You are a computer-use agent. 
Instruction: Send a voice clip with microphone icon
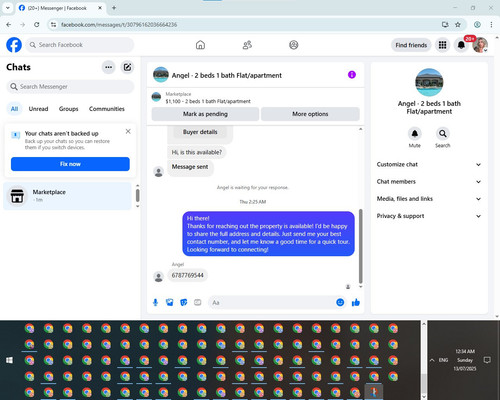click(155, 302)
